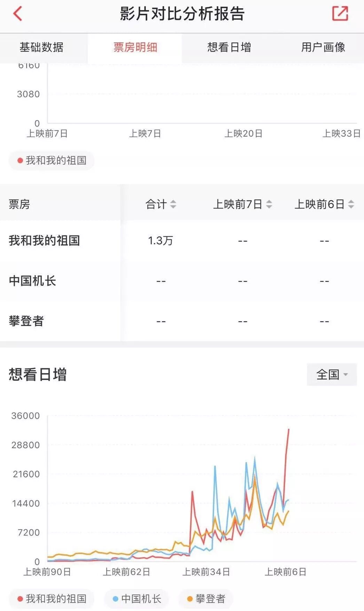Select 中国机长 row in table
Image resolution: width=364 pixels, height=611 pixels.
(182, 281)
